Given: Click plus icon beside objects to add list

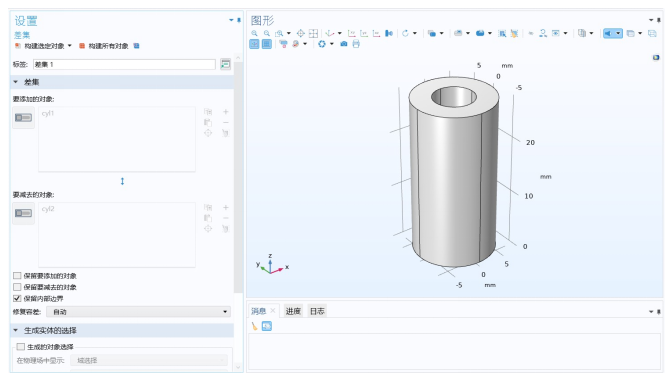Looking at the screenshot, I should tap(226, 112).
